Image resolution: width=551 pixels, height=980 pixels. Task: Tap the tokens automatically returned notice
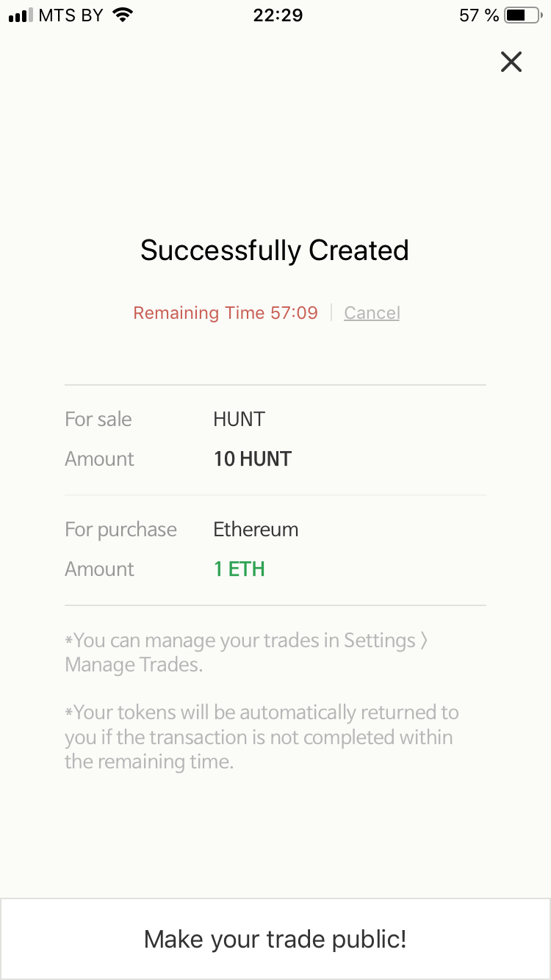262,737
